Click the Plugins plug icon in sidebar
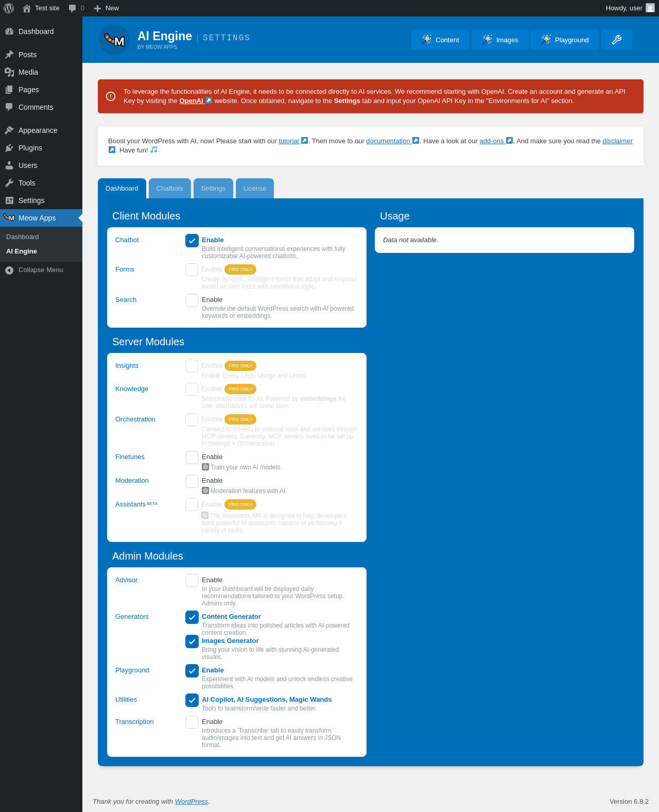The height and width of the screenshot is (812, 659). pyautogui.click(x=9, y=148)
